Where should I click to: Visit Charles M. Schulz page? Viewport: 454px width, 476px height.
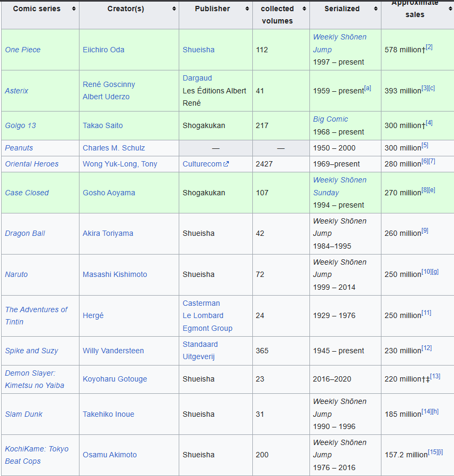(x=114, y=148)
